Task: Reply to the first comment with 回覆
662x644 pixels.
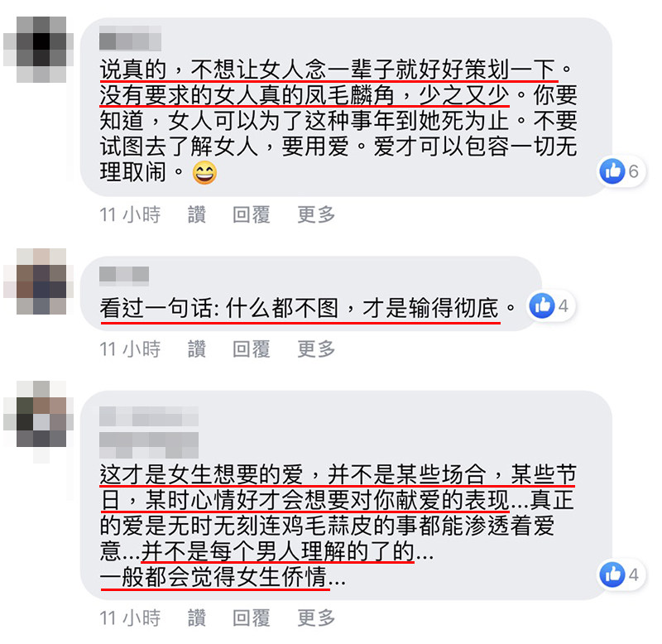Action: click(x=252, y=214)
